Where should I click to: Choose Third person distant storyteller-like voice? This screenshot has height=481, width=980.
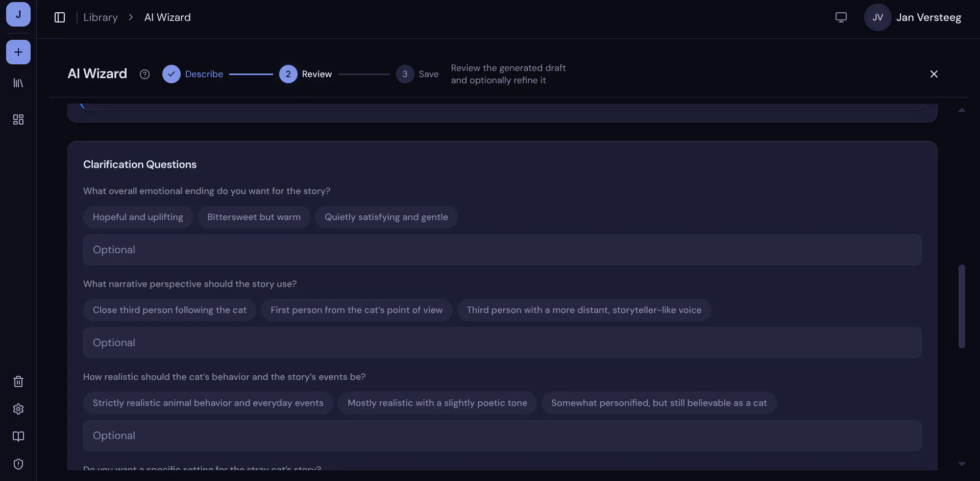[584, 310]
